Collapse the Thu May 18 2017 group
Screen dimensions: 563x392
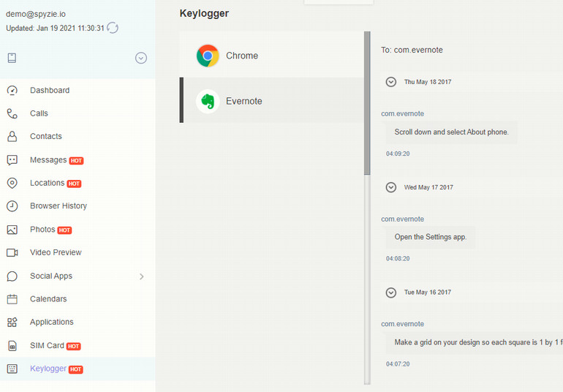point(391,82)
